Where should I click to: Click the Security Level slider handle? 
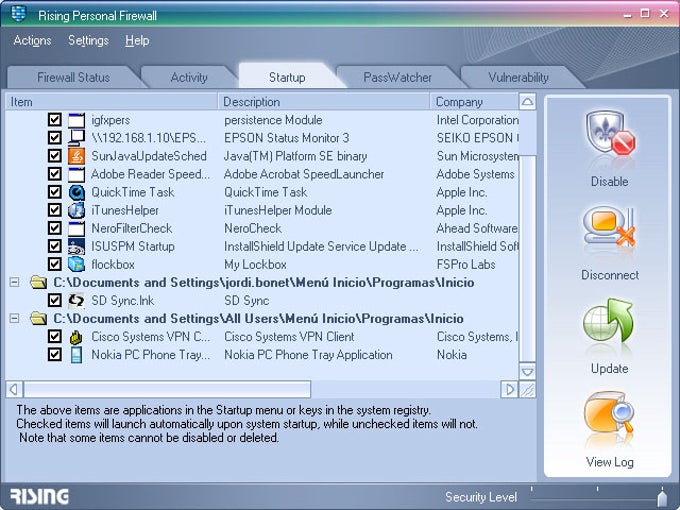pyautogui.click(x=662, y=497)
